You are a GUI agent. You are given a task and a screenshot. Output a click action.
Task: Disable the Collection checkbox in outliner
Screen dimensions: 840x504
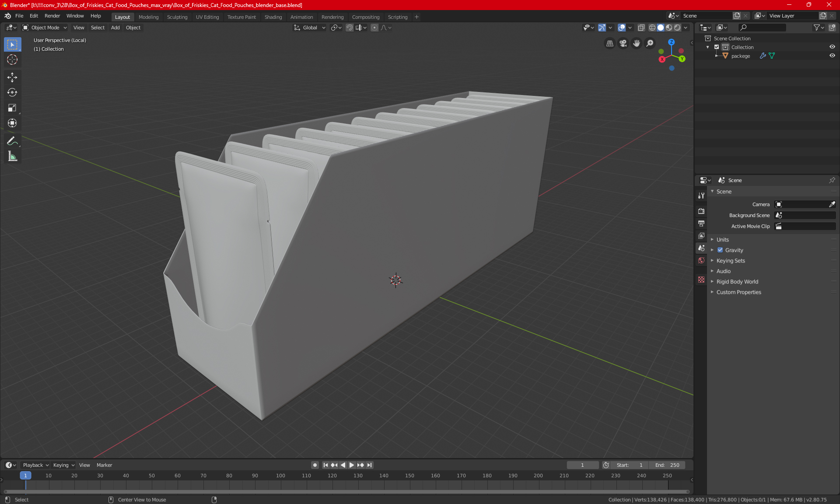[717, 47]
